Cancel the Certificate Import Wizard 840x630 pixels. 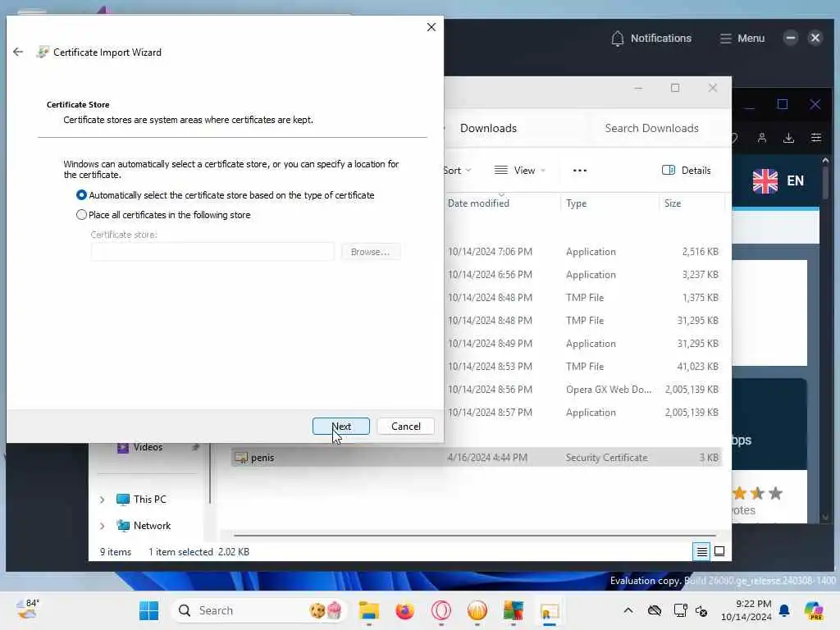405,427
